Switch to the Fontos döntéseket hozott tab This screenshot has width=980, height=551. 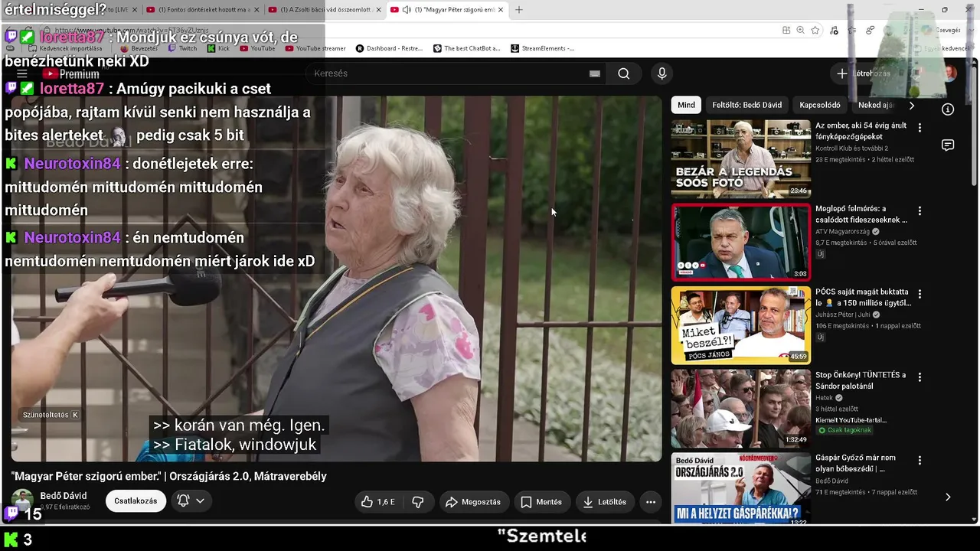[x=203, y=10]
